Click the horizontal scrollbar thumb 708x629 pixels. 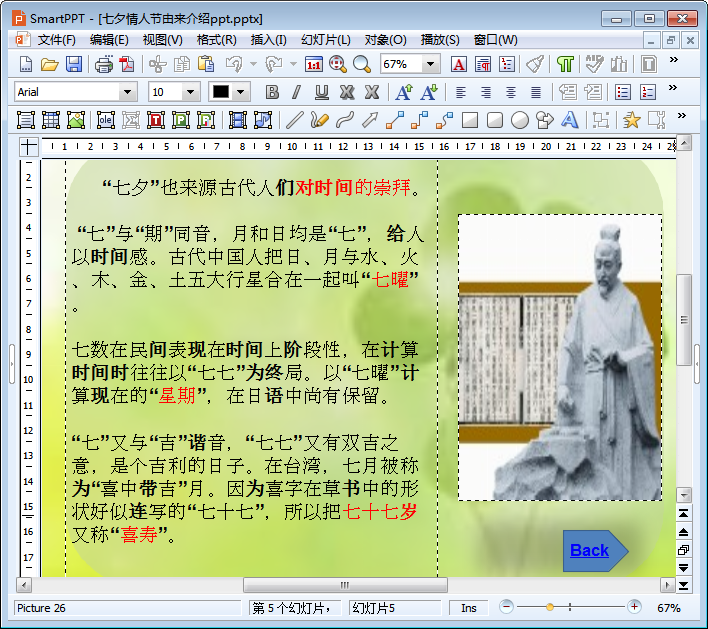pos(345,585)
